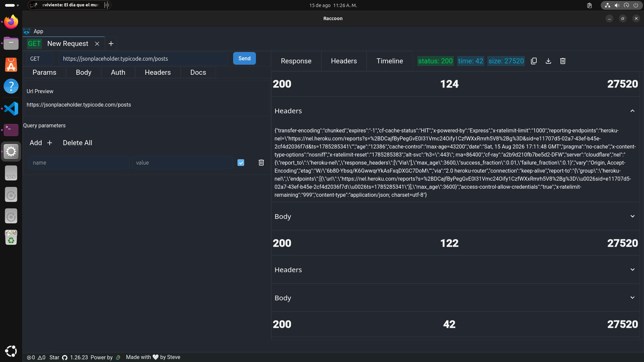Delete the query parameter row with its trash icon

tap(261, 163)
